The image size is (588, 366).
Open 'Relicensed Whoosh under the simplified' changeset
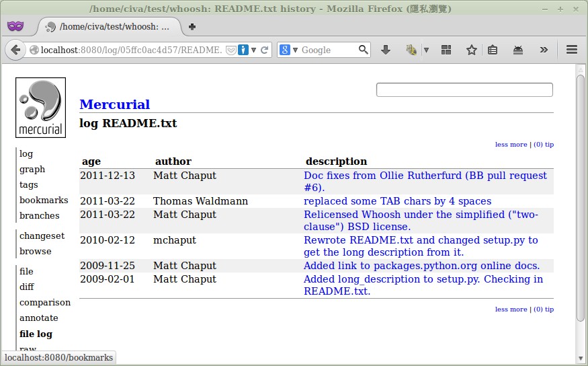pyautogui.click(x=421, y=221)
